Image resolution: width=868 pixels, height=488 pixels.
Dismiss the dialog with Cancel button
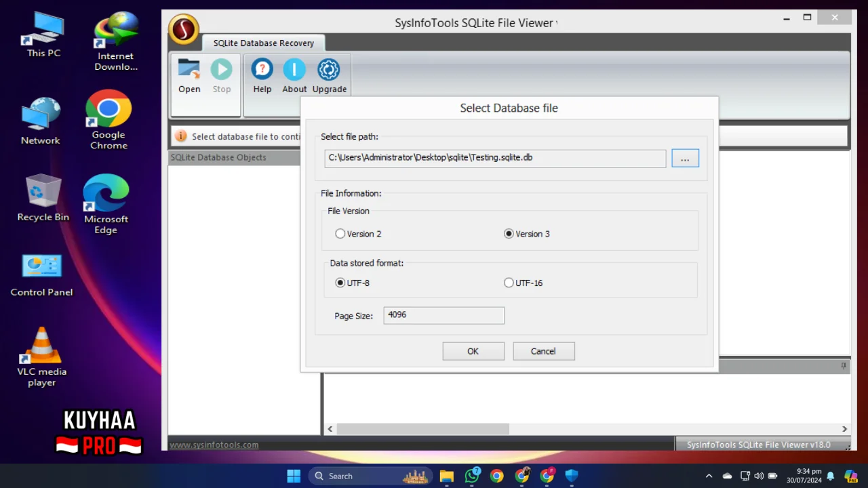[544, 351]
